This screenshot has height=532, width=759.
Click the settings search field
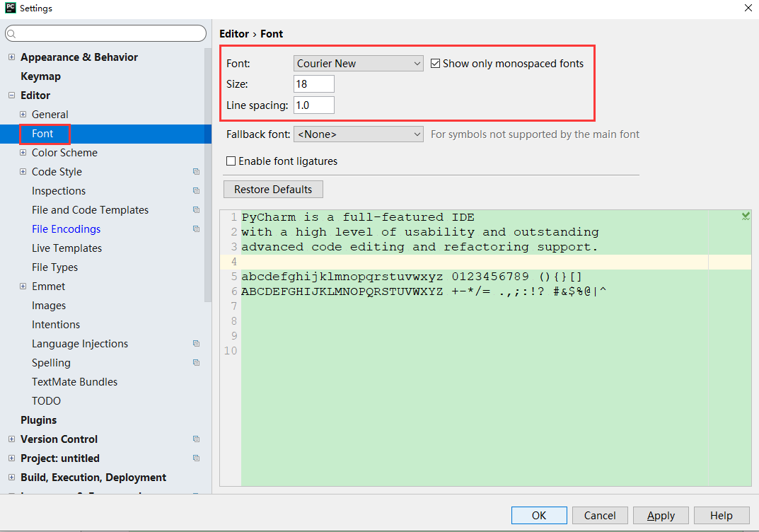pyautogui.click(x=105, y=33)
